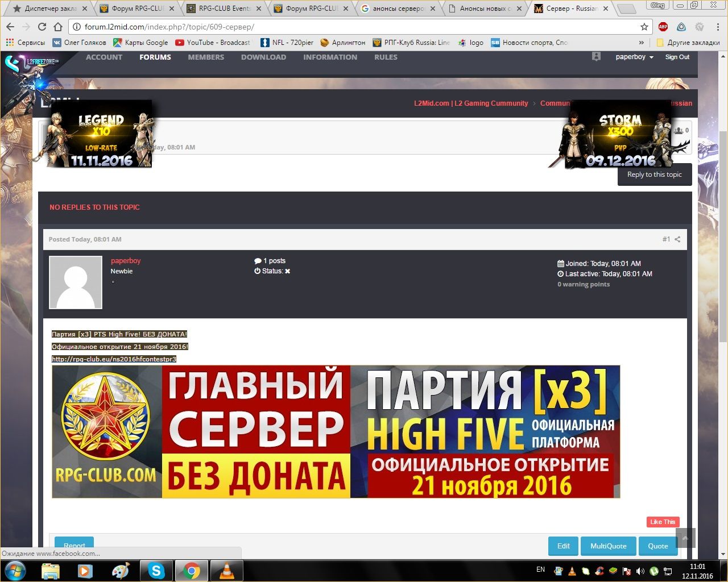Close the RPG-CLUB Events tab
The height and width of the screenshot is (582, 728).
coord(259,9)
